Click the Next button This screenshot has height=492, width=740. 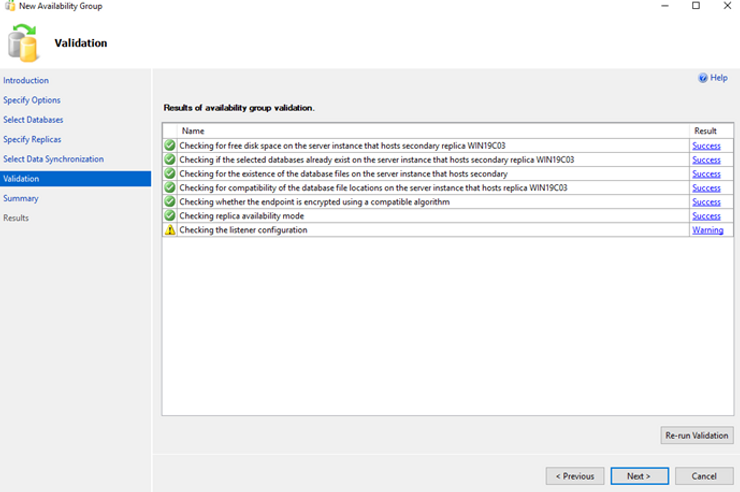tap(639, 476)
